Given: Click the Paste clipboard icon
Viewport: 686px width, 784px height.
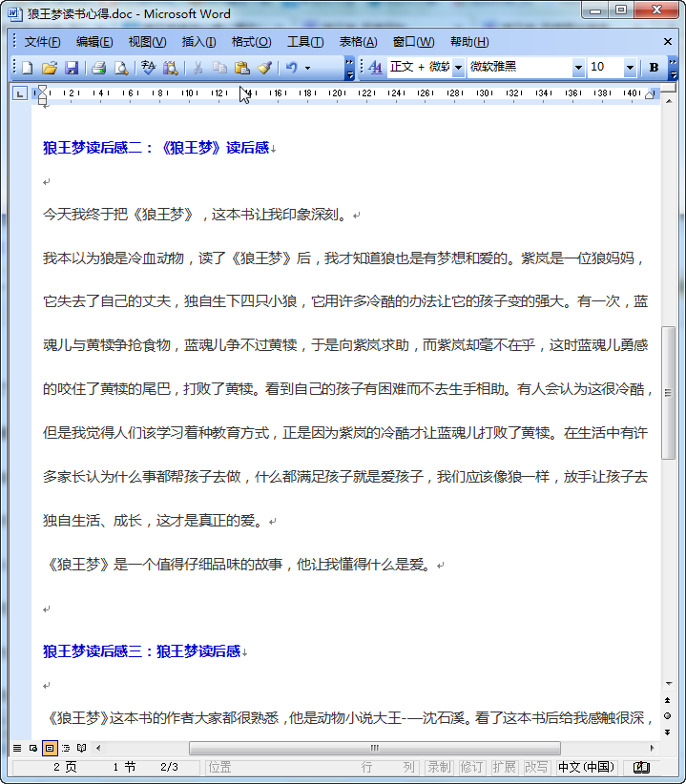Looking at the screenshot, I should pos(242,68).
